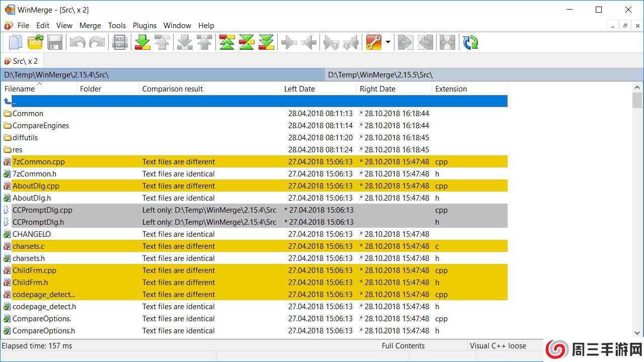Viewport: 644px width, 362px height.
Task: Select the ChildFrm.cpp file
Action: click(255, 270)
